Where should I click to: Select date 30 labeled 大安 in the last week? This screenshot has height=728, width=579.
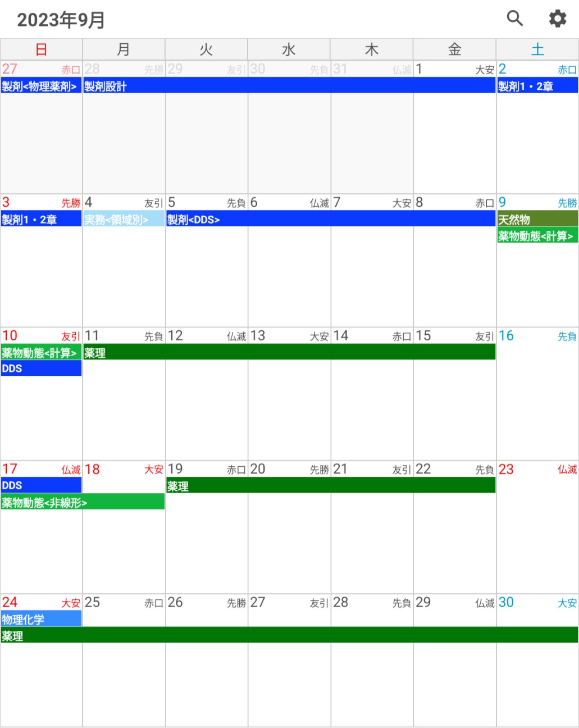tap(537, 661)
